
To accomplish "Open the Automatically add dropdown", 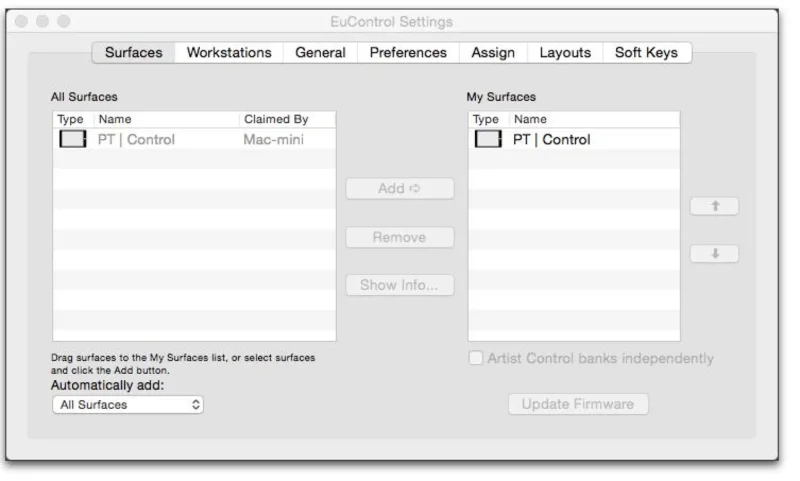I will coord(128,404).
